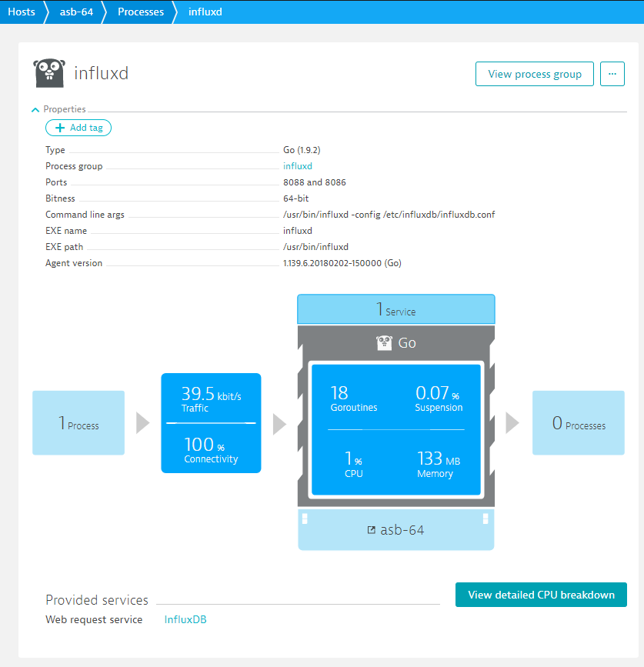
Task: Open Processes breadcrumb item
Action: pyautogui.click(x=140, y=12)
